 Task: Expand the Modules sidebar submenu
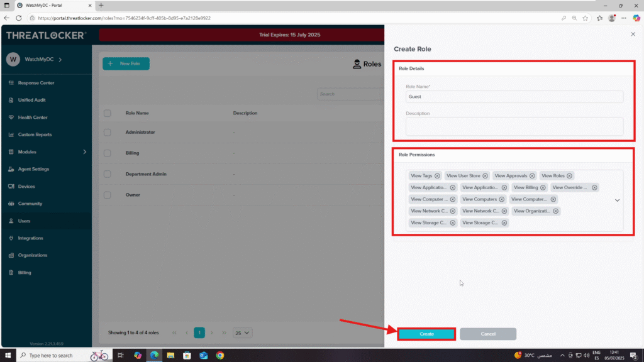pyautogui.click(x=85, y=152)
